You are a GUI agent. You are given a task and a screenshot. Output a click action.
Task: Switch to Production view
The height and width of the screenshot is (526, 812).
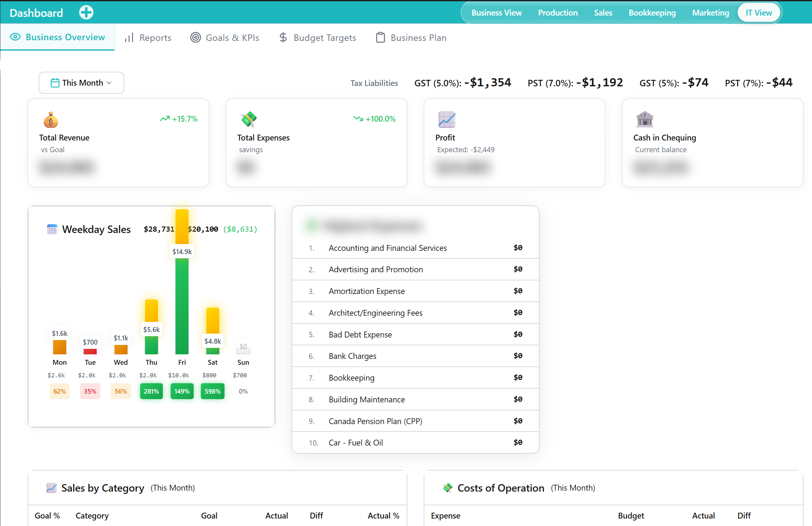557,13
